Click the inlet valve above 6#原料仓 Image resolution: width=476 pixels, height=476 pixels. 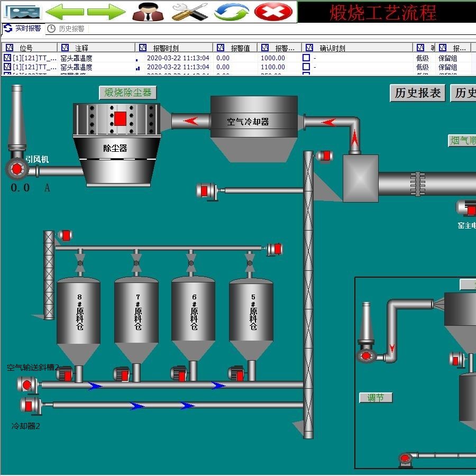(191, 263)
